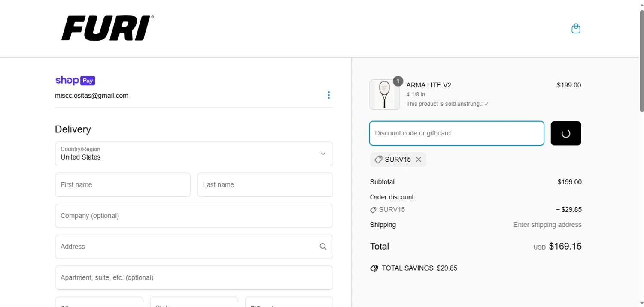Screen dimensions: 644x307
Task: Focus the Address field
Action: [x=194, y=247]
